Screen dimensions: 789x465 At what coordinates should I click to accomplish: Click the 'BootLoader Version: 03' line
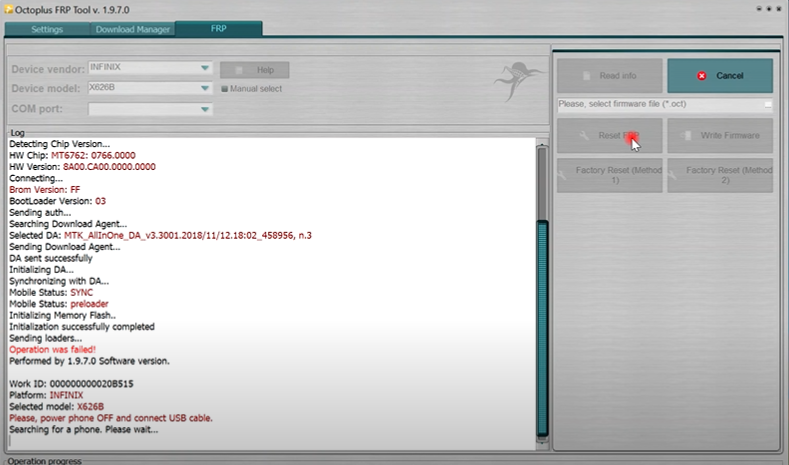[57, 201]
